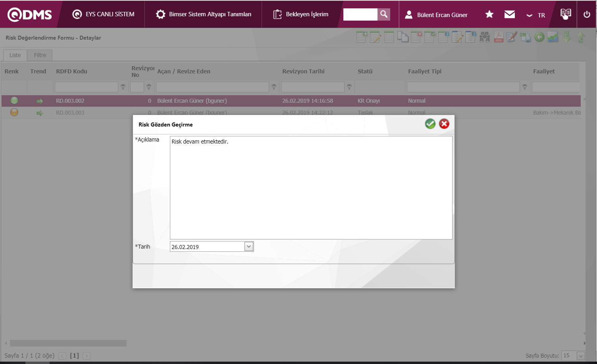This screenshot has height=364, width=597.
Task: Open the Tarih date dropdown
Action: tap(249, 247)
